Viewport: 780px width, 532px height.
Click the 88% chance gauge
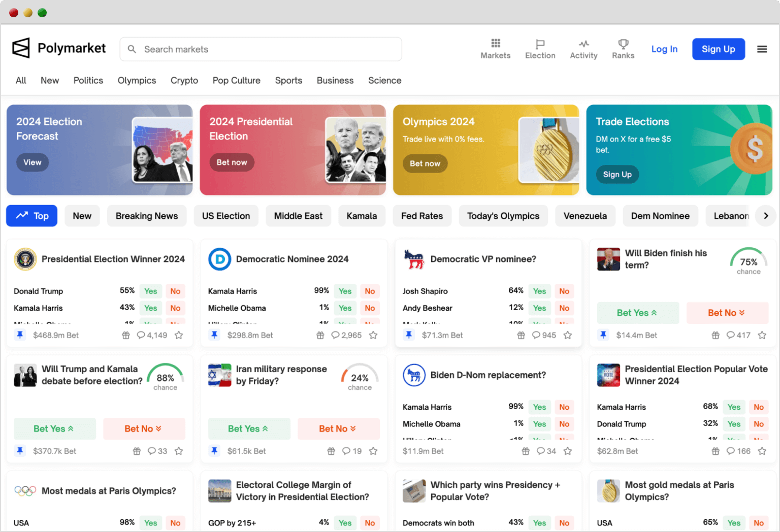click(166, 377)
